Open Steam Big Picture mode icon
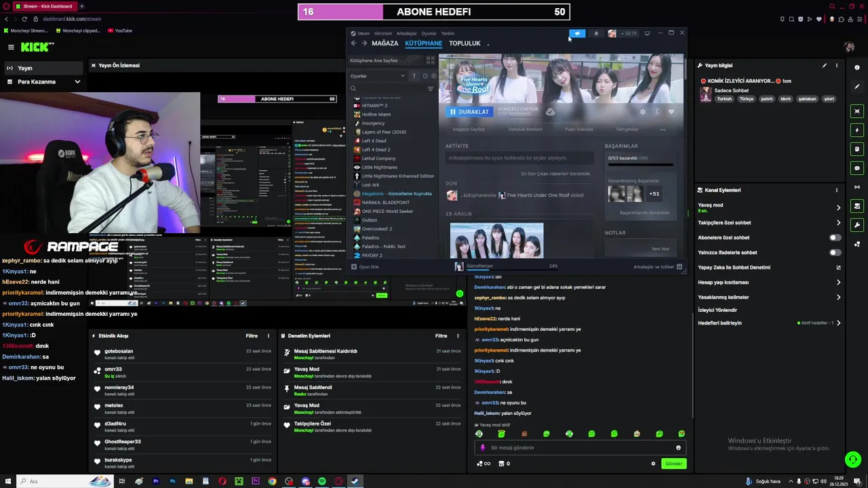This screenshot has width=868, height=488. click(647, 33)
